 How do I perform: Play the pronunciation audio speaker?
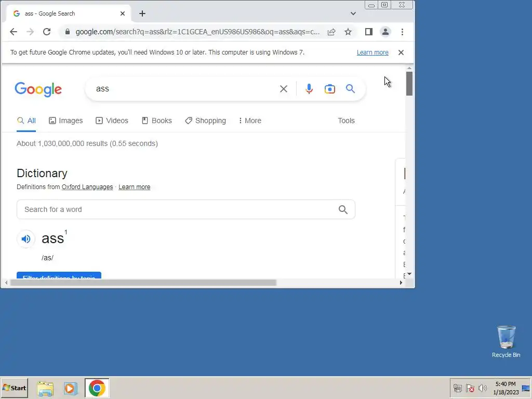26,239
